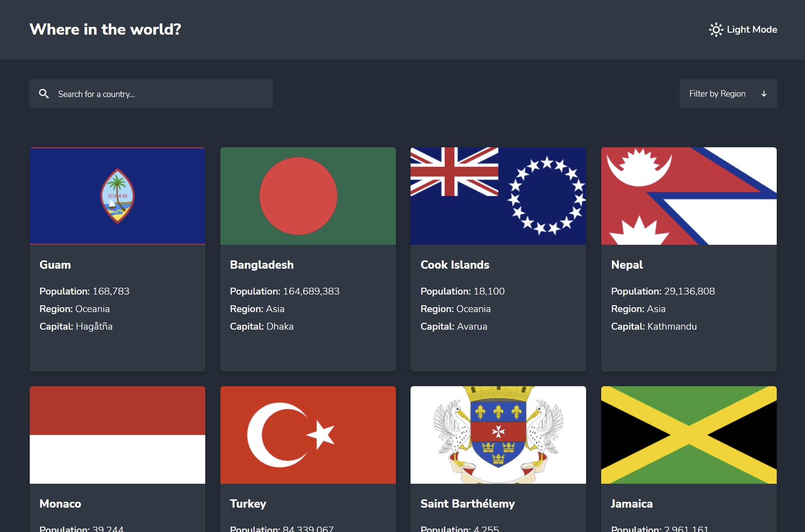Click the downward arrow on Filter by Region
The width and height of the screenshot is (805, 532).
click(764, 94)
